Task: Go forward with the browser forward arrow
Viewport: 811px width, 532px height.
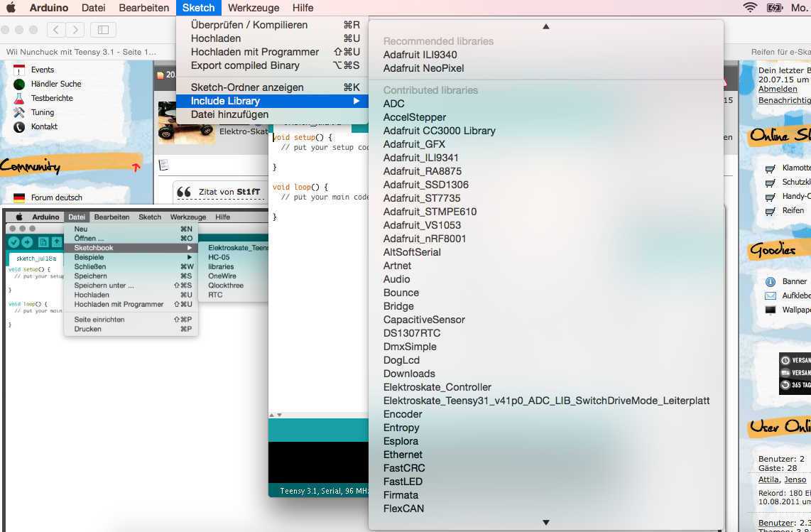Action: (75, 30)
